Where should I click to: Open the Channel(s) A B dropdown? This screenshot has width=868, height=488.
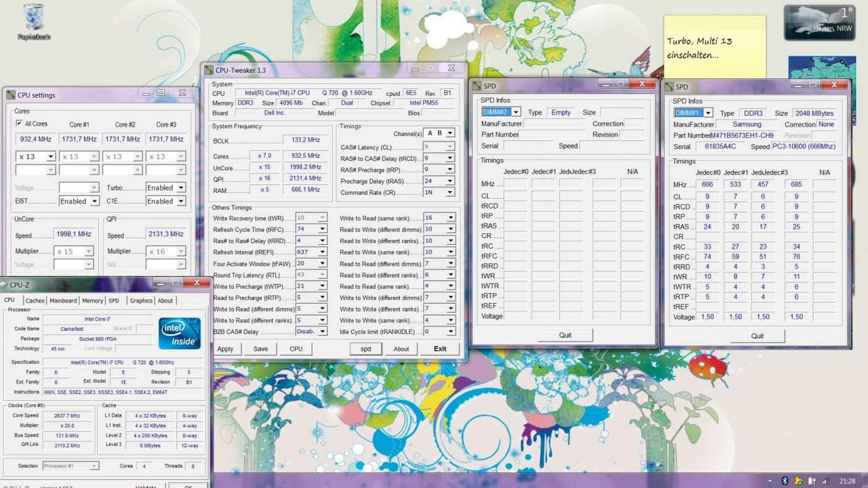click(450, 133)
